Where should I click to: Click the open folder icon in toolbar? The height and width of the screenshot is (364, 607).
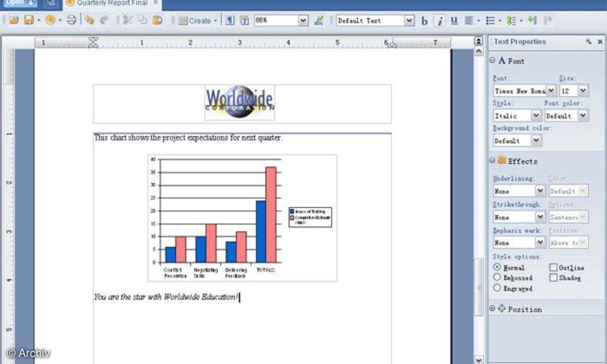pos(14,20)
